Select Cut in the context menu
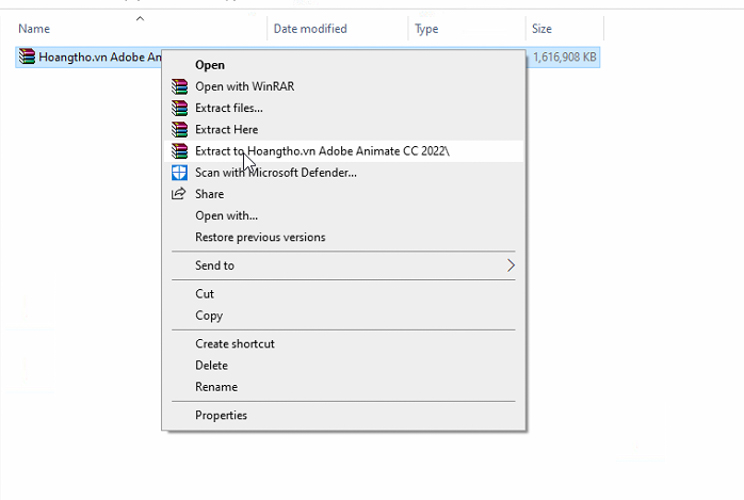The width and height of the screenshot is (744, 500). 343,294
